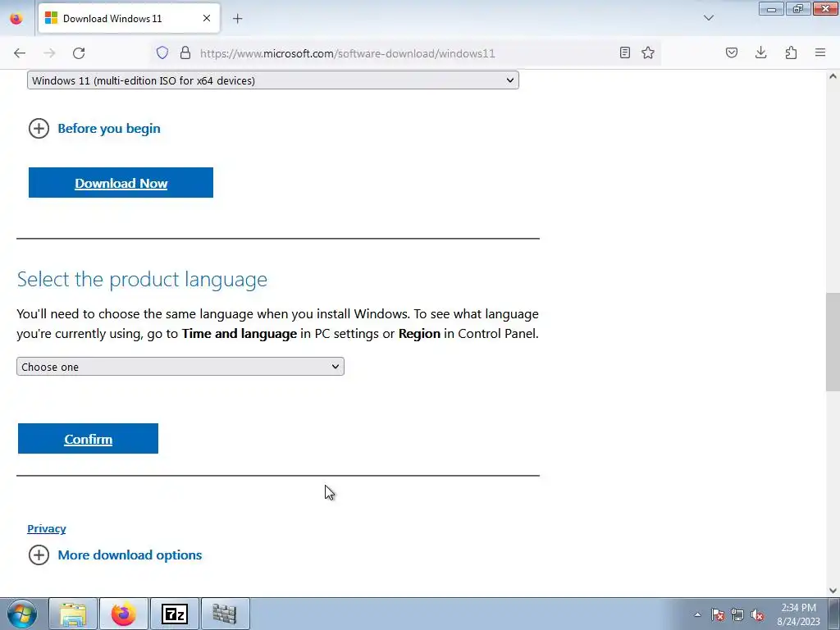Bookmark this page with the star
The width and height of the screenshot is (840, 630).
click(648, 52)
